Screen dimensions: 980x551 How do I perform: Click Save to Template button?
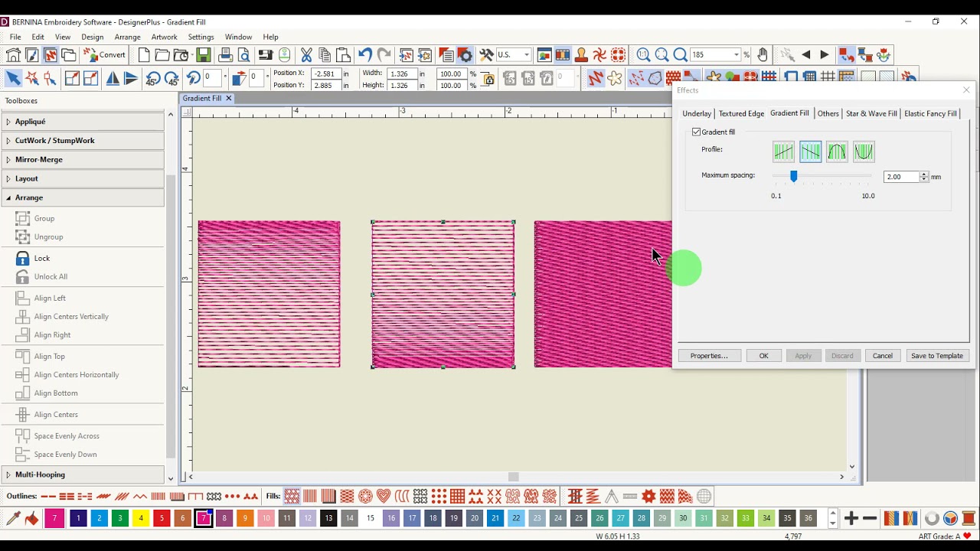pyautogui.click(x=936, y=356)
